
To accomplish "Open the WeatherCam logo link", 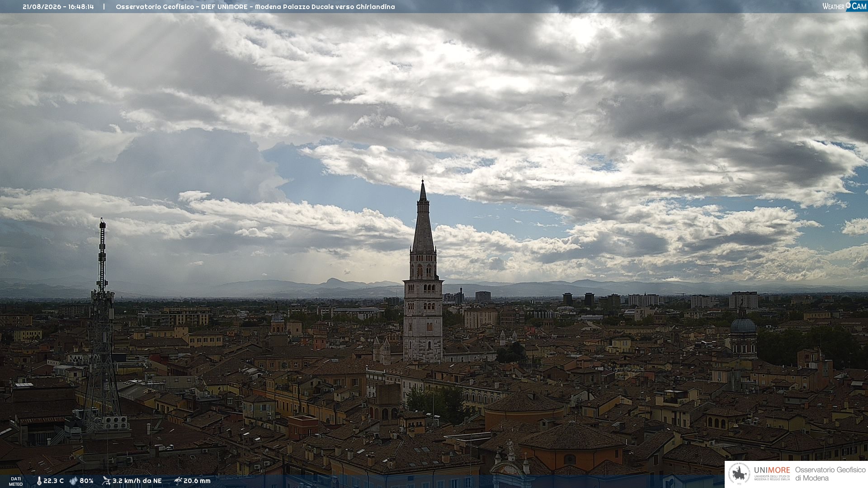I will 844,6.
